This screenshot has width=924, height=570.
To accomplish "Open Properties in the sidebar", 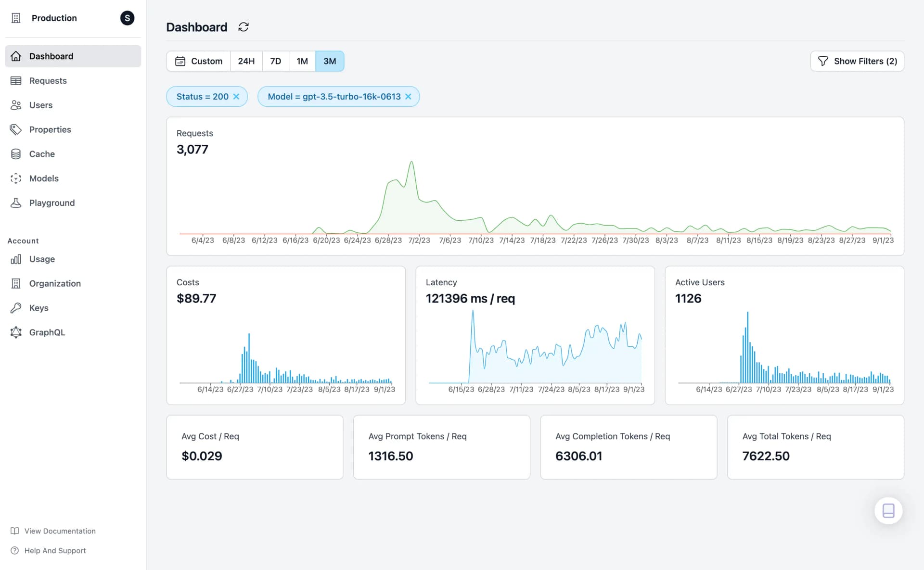I will 50,130.
